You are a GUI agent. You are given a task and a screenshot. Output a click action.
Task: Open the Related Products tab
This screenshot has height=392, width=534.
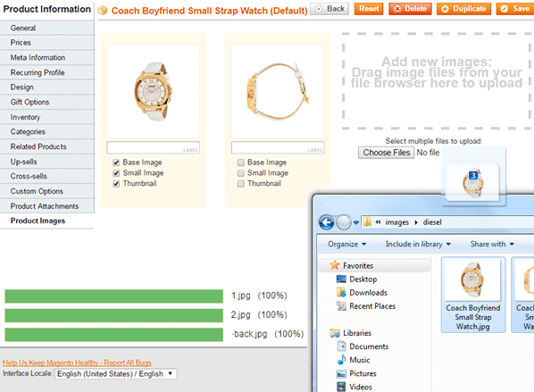point(47,146)
